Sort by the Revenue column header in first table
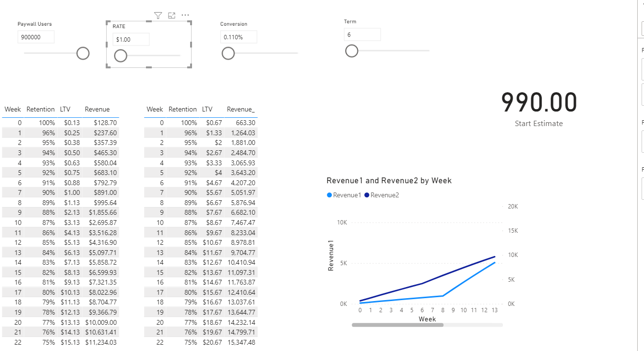Viewport: 644px width, 351px height. (97, 110)
